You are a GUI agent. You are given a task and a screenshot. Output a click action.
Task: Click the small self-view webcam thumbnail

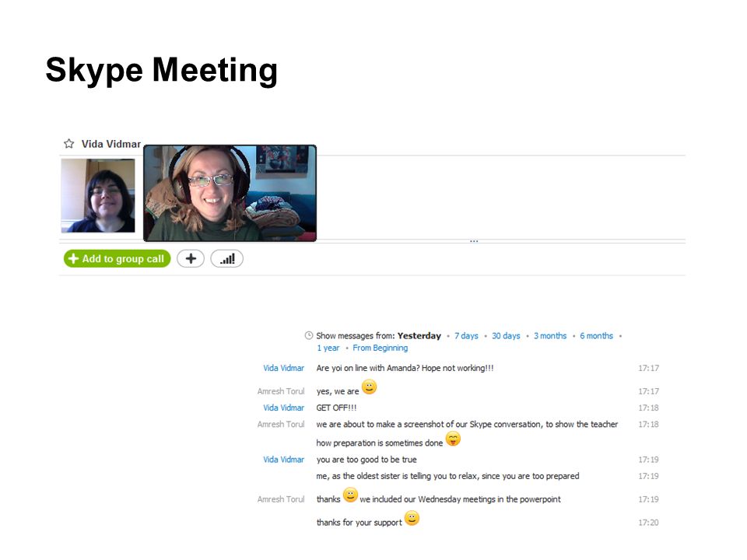point(98,196)
